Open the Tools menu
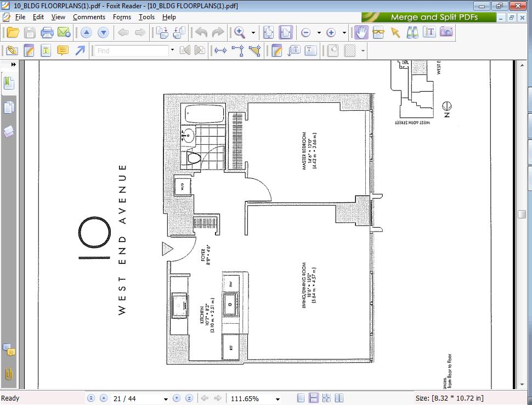532x405 pixels. tap(146, 17)
